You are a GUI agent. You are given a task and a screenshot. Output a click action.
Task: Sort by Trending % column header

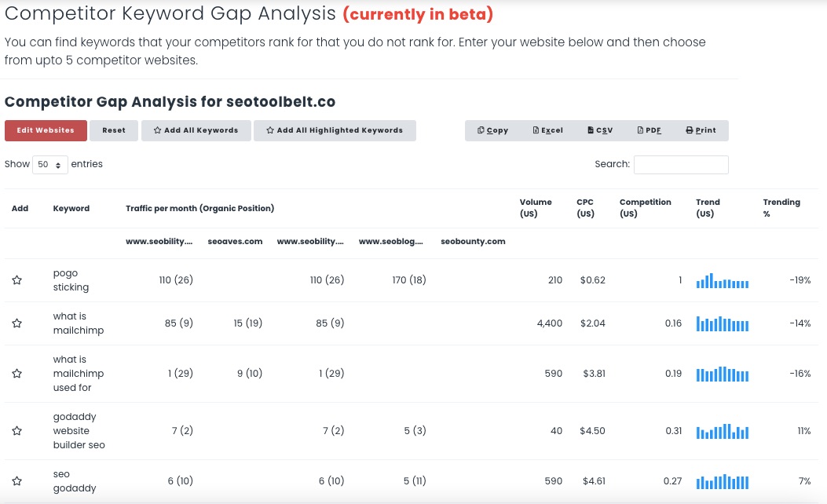(x=781, y=208)
